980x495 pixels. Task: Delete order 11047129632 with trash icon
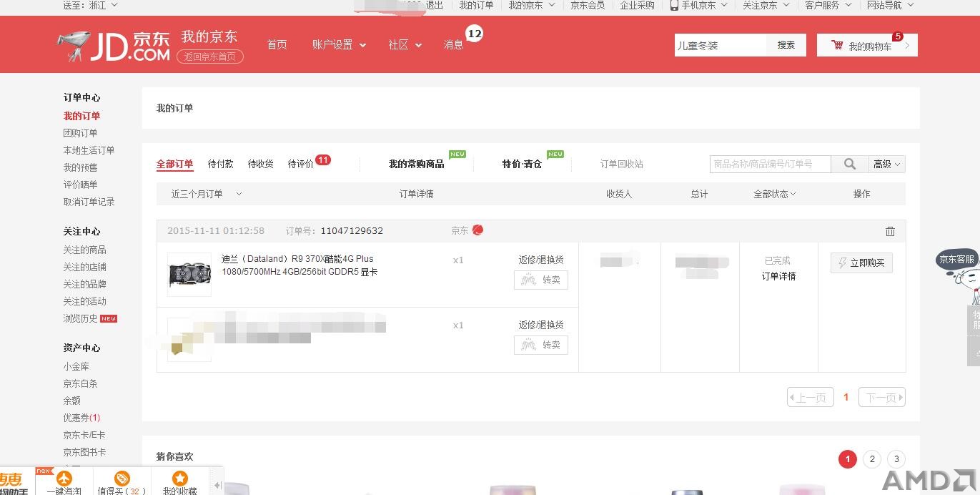pos(890,231)
